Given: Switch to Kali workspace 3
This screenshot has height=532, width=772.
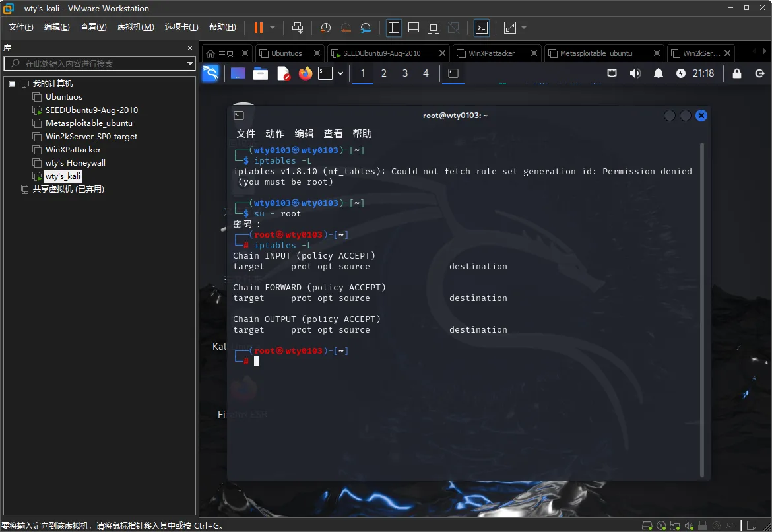Looking at the screenshot, I should (x=405, y=73).
